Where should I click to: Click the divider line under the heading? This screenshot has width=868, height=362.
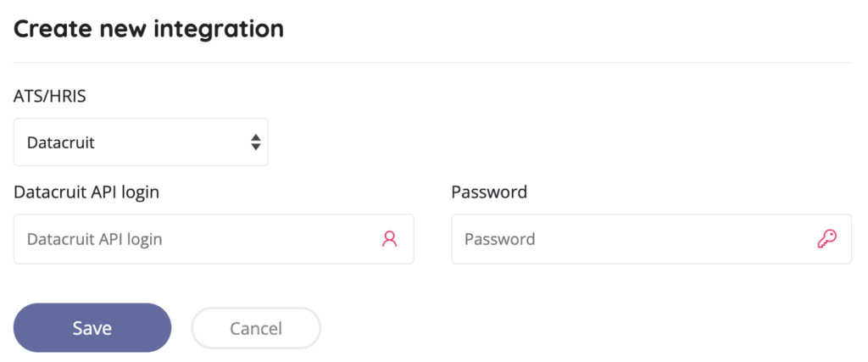pos(432,63)
